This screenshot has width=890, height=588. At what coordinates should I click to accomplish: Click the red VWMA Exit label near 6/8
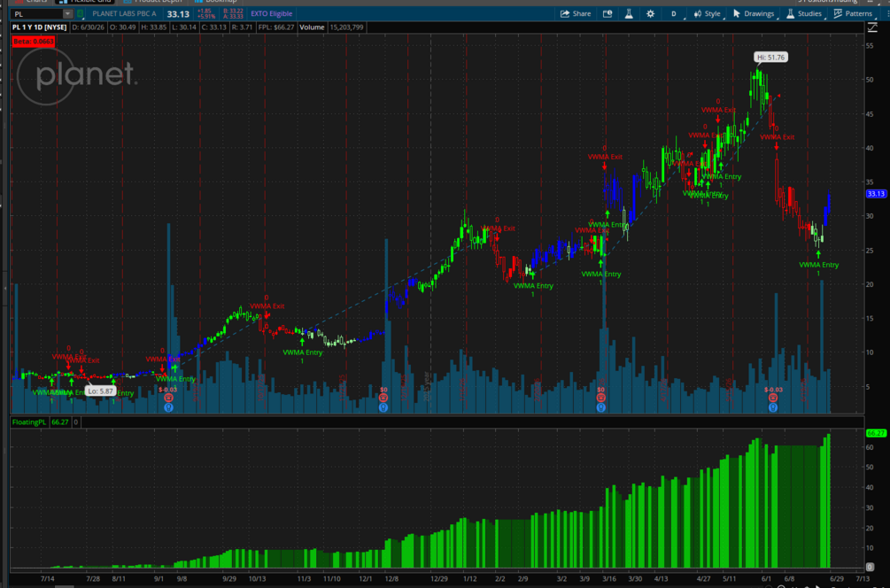(777, 137)
